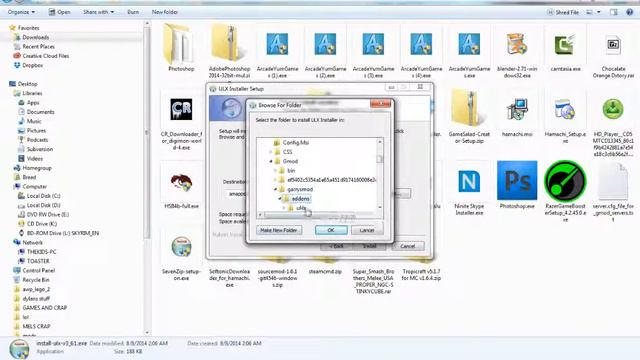The height and width of the screenshot is (360, 640).
Task: Select the blender-2.71 windows32.exe installer
Action: [517, 44]
